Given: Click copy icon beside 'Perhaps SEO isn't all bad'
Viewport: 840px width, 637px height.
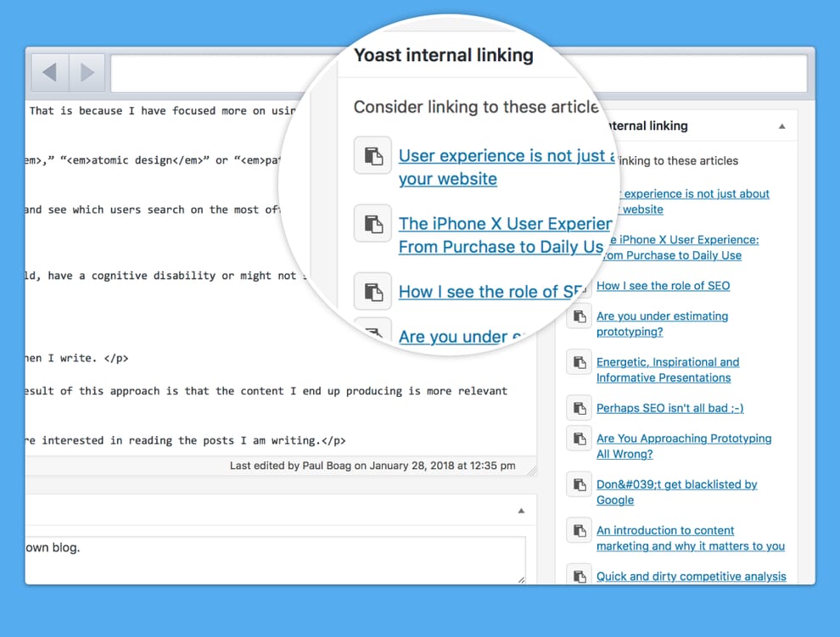Looking at the screenshot, I should tap(579, 408).
